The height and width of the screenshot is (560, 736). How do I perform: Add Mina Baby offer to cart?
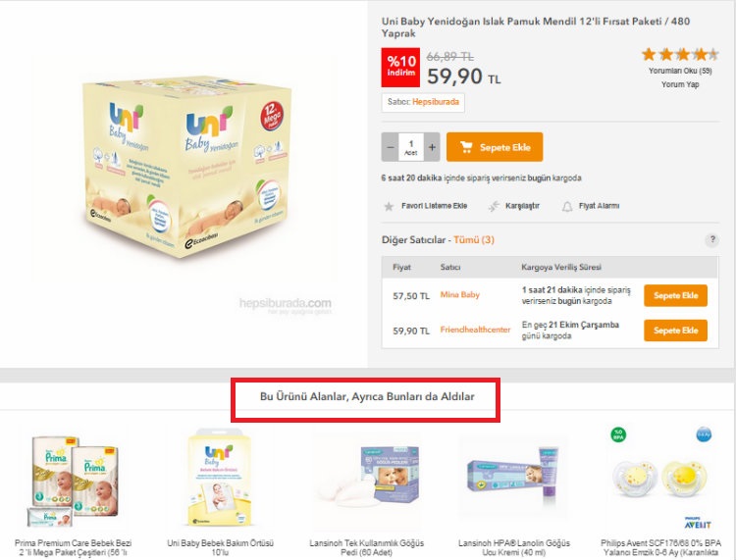[675, 295]
